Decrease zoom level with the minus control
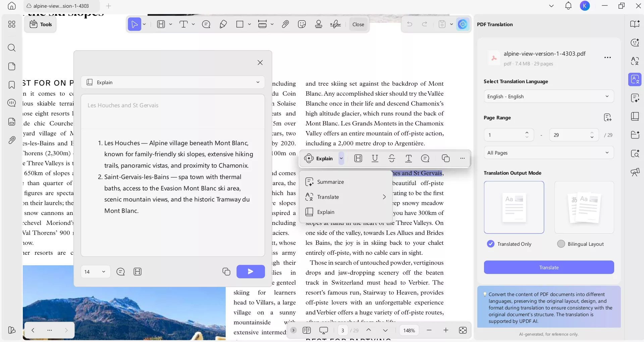 point(429,330)
